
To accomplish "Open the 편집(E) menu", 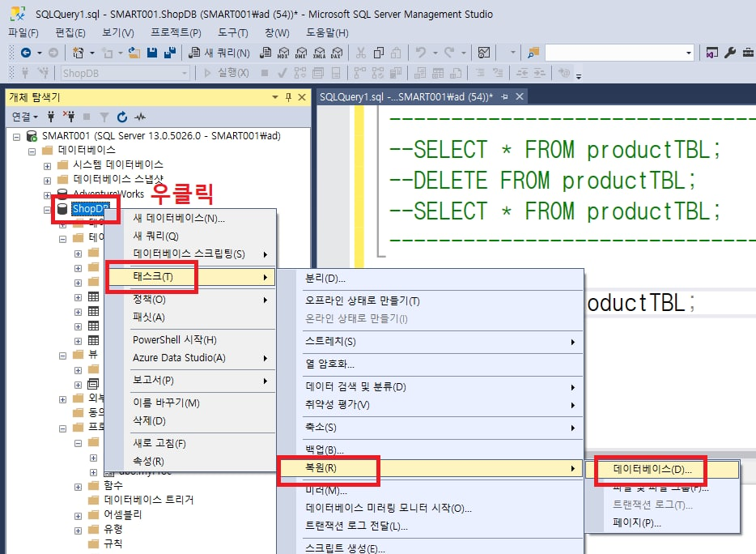I will click(70, 32).
